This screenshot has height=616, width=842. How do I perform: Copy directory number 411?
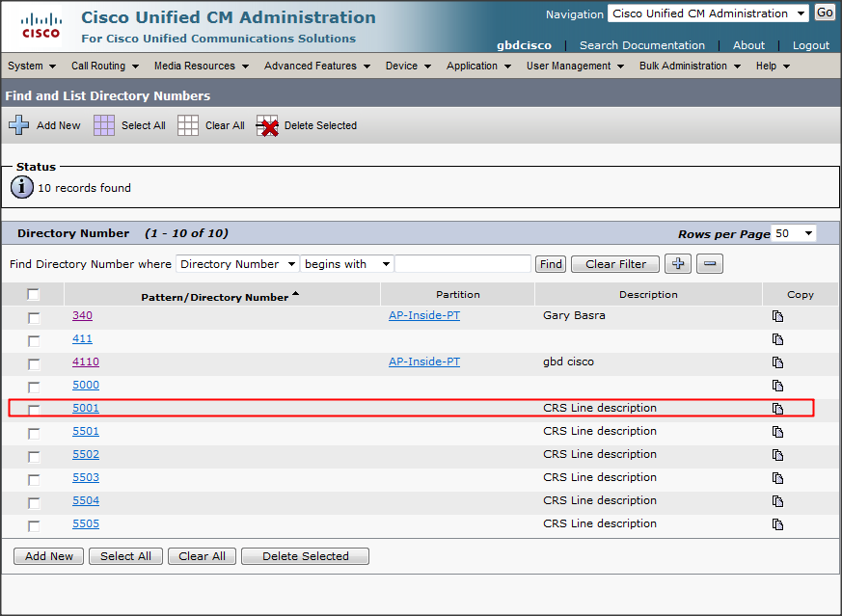[777, 339]
